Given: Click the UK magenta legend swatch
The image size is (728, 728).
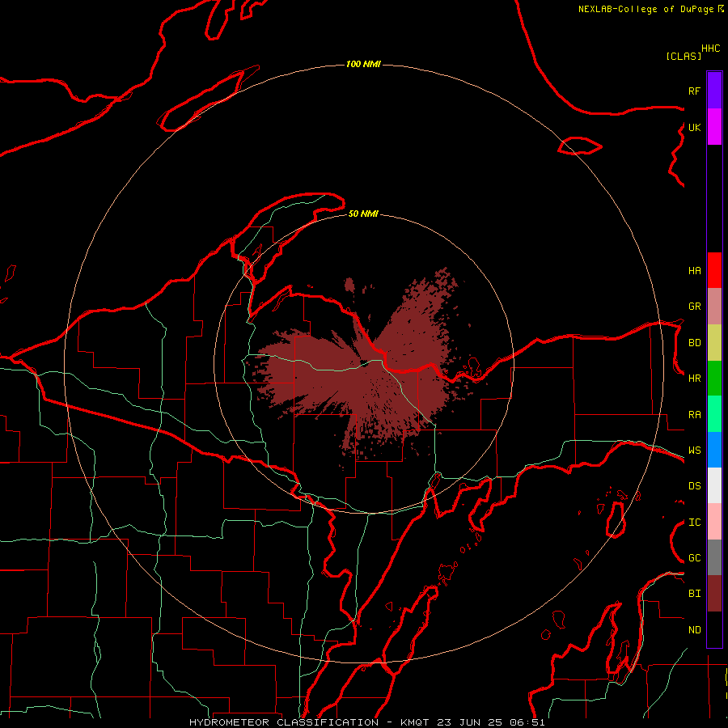Looking at the screenshot, I should 714,127.
